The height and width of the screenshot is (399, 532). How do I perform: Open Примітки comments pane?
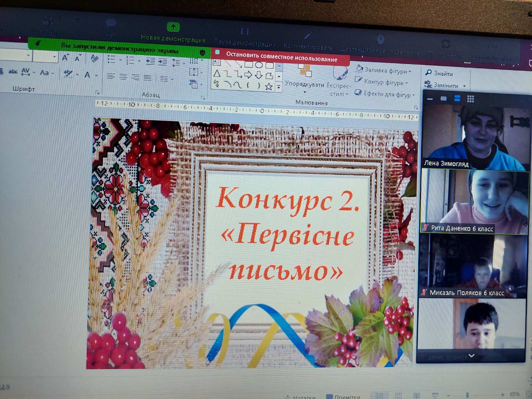click(343, 397)
